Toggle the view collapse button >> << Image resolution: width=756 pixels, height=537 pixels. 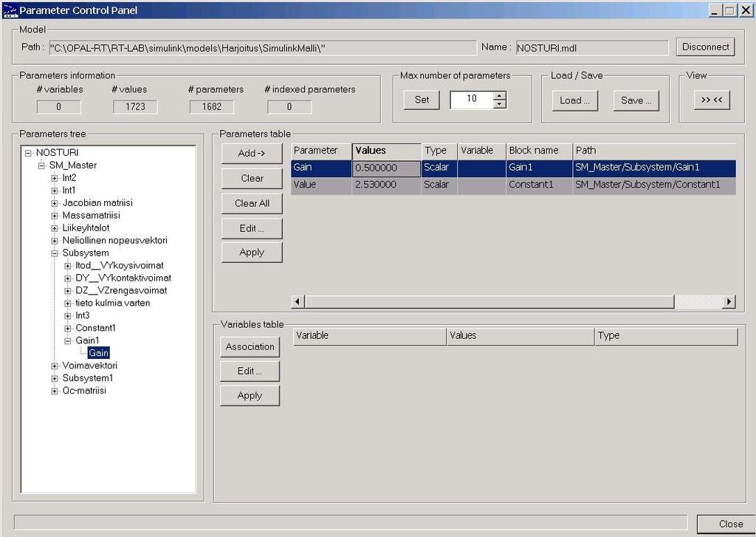[x=712, y=100]
